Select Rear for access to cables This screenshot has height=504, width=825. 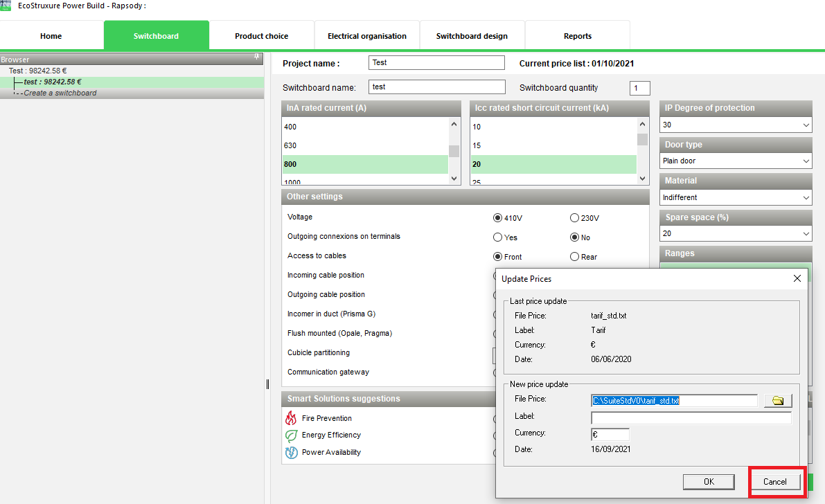point(574,257)
